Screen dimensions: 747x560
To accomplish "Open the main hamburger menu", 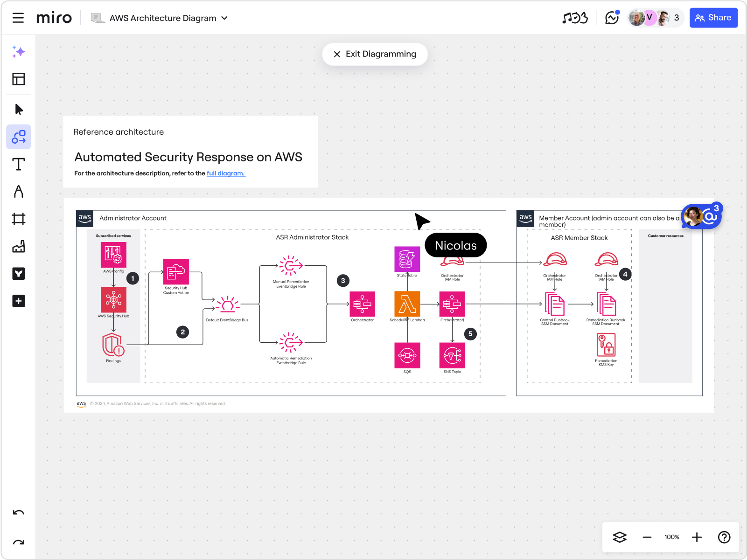I will pyautogui.click(x=18, y=18).
